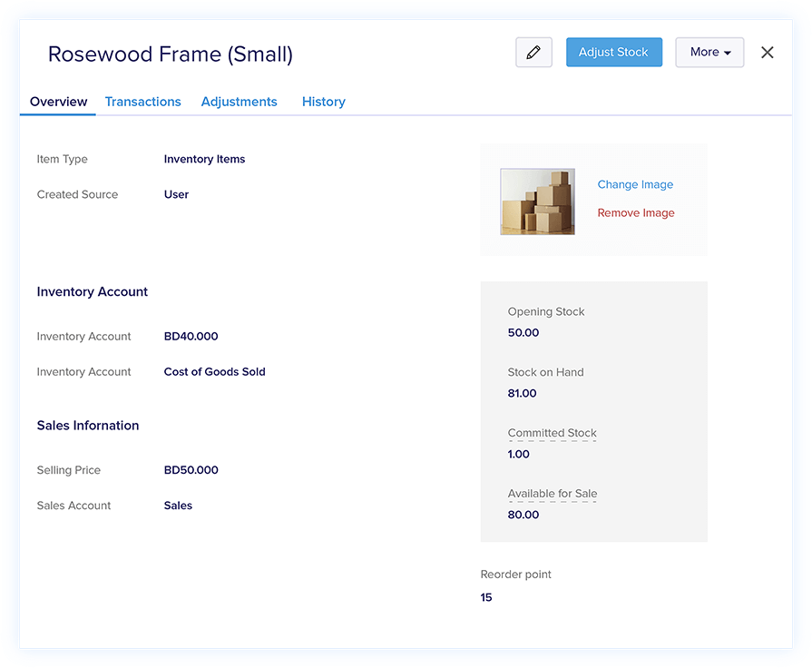Click the Rosewood Frame (Small) title

tap(171, 54)
